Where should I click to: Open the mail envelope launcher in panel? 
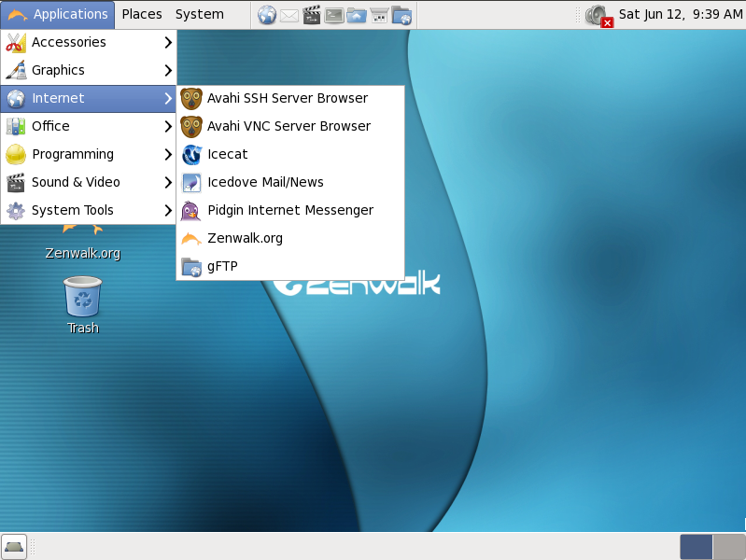(289, 16)
